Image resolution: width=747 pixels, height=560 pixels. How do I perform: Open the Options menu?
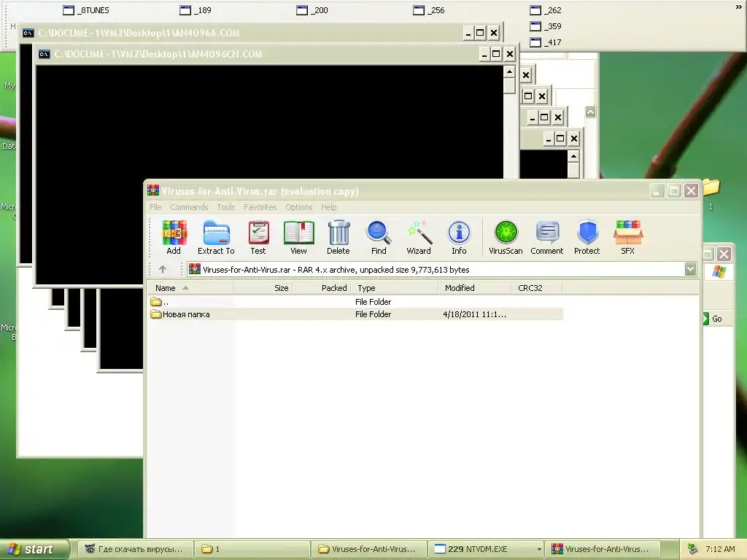point(298,207)
